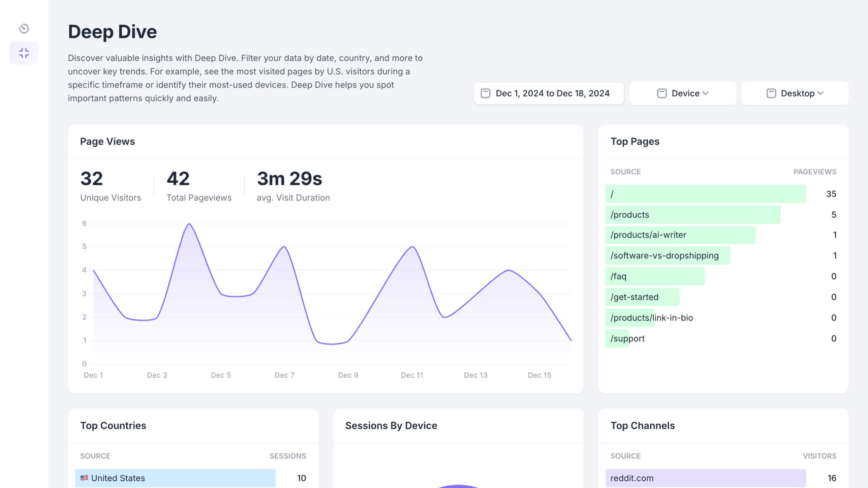The height and width of the screenshot is (488, 868).
Task: Expand the Desktop value dropdown
Action: coord(795,93)
